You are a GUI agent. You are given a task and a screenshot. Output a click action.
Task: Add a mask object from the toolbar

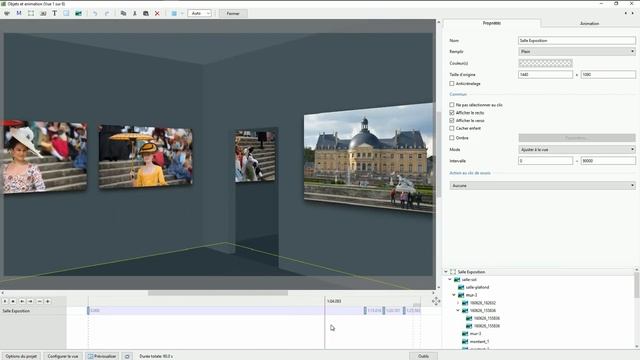(x=19, y=13)
